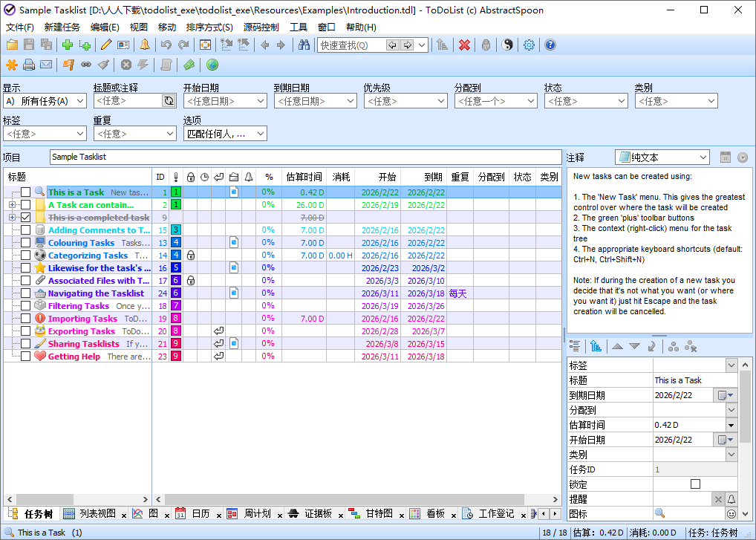The width and height of the screenshot is (756, 540).
Task: Click the email task icon
Action: tap(45, 63)
